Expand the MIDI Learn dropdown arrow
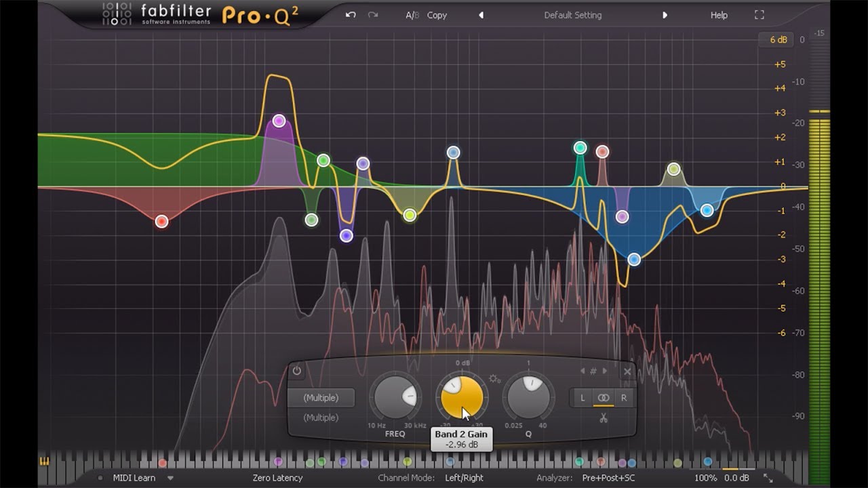 pyautogui.click(x=170, y=478)
